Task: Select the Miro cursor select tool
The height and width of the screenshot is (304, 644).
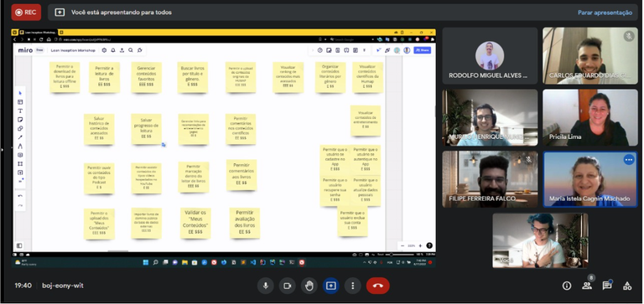Action: pos(20,93)
